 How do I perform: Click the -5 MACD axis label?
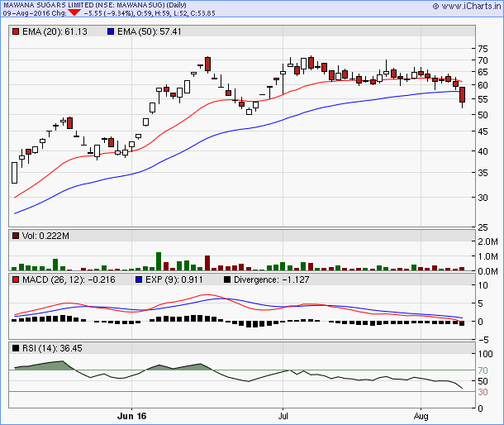pos(483,340)
